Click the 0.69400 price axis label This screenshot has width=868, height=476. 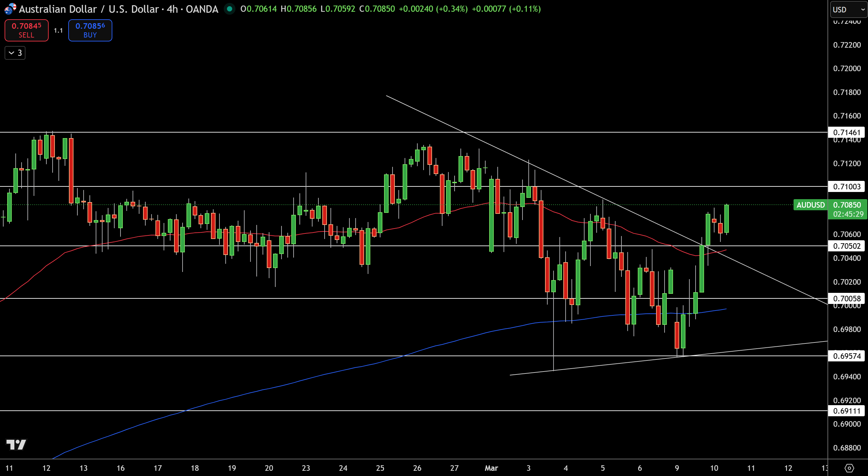pyautogui.click(x=847, y=377)
